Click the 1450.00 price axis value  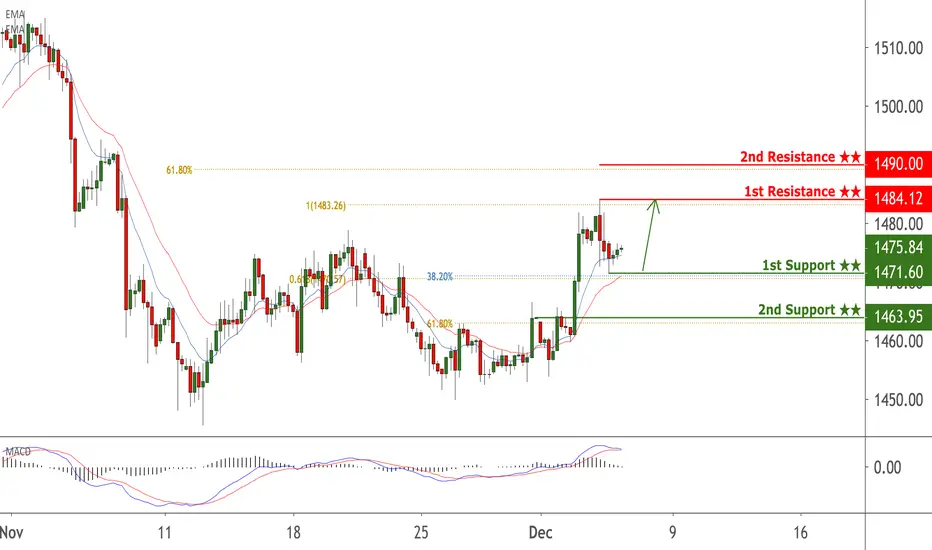click(898, 400)
